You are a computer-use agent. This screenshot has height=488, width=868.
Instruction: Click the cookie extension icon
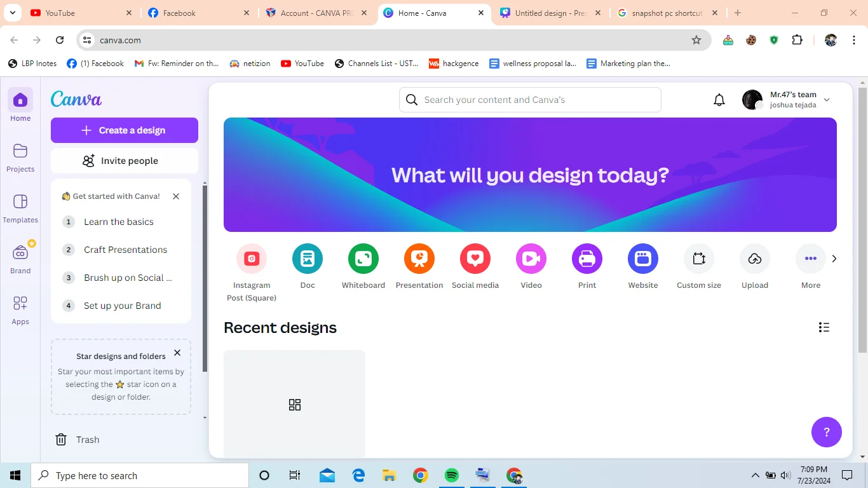coord(751,40)
